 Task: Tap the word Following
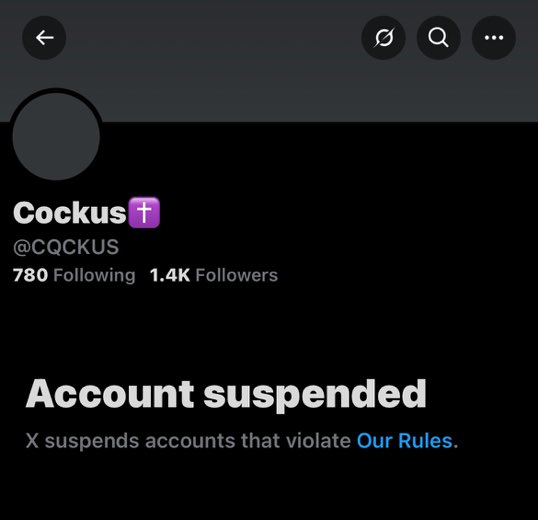point(94,276)
